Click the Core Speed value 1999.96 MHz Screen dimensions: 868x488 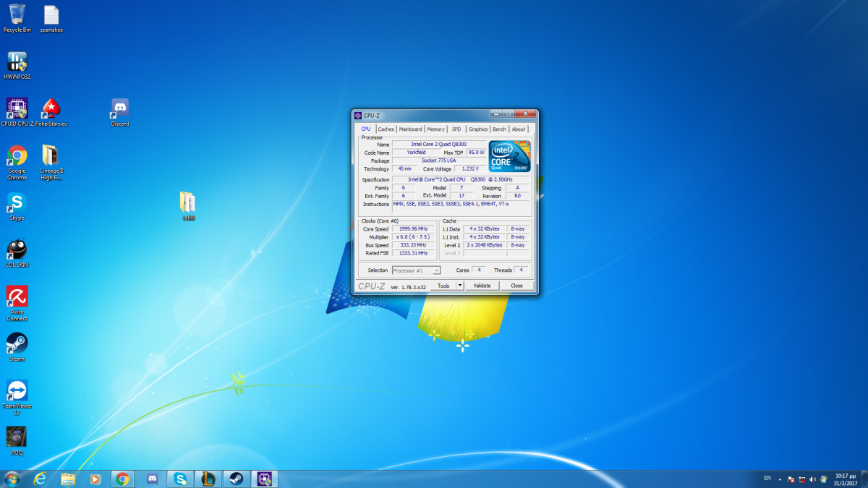[x=414, y=228]
